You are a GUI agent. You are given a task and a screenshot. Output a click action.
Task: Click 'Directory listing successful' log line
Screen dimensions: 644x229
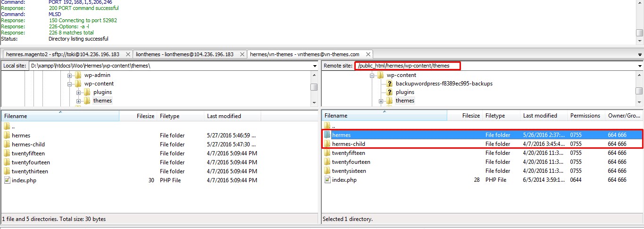coord(78,39)
